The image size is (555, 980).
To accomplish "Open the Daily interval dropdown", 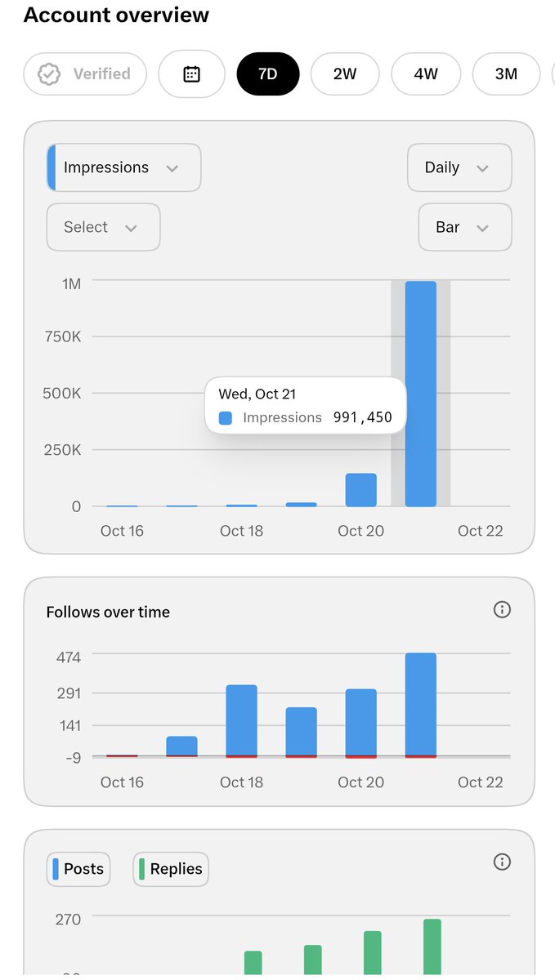I will point(459,167).
